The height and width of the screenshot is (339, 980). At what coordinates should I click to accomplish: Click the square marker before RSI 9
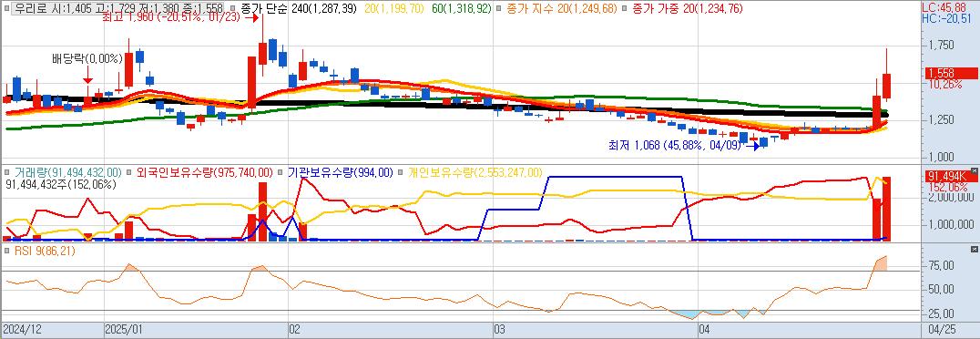[7, 252]
